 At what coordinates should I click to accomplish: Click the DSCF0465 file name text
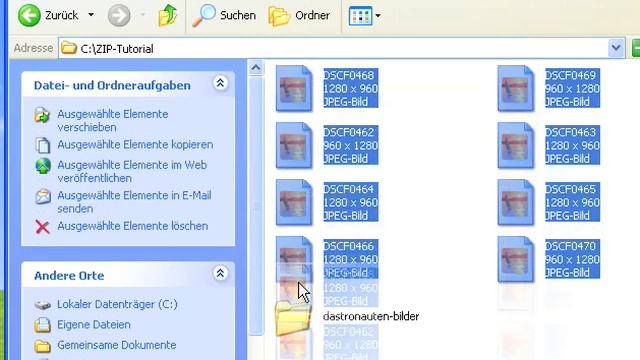click(571, 189)
